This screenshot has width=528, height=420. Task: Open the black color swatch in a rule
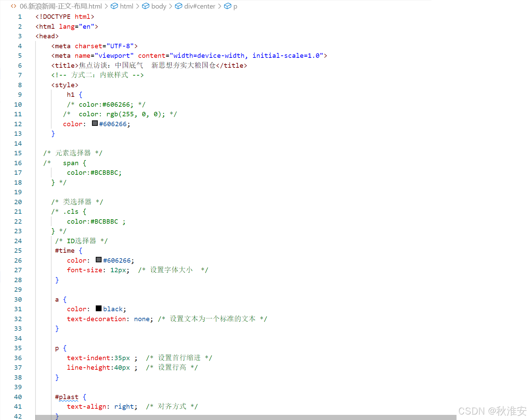tap(99, 308)
